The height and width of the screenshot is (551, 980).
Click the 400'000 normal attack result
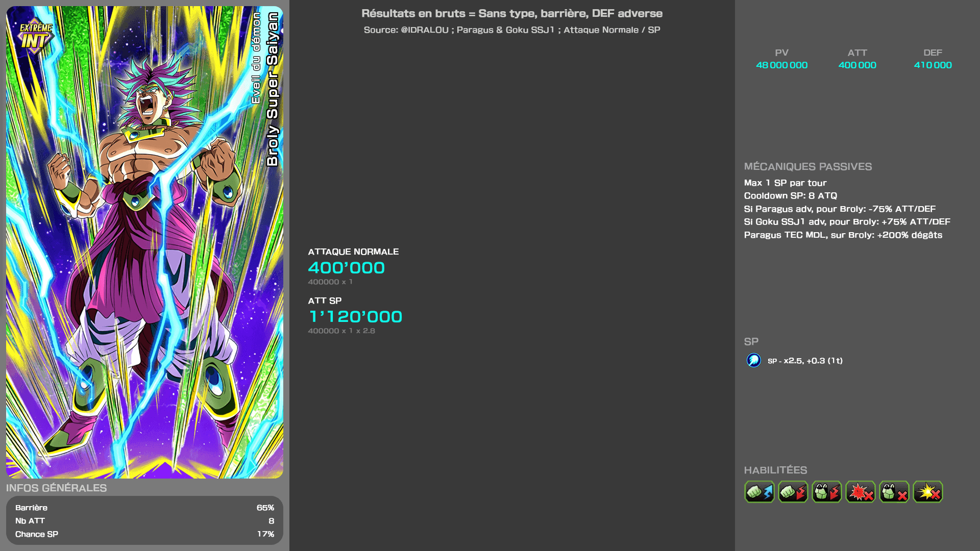pos(346,267)
